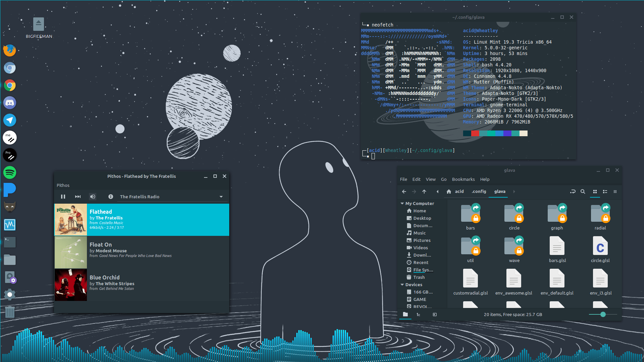This screenshot has height=362, width=644.
Task: Launch Spotify from the desktop dock
Action: click(x=10, y=172)
